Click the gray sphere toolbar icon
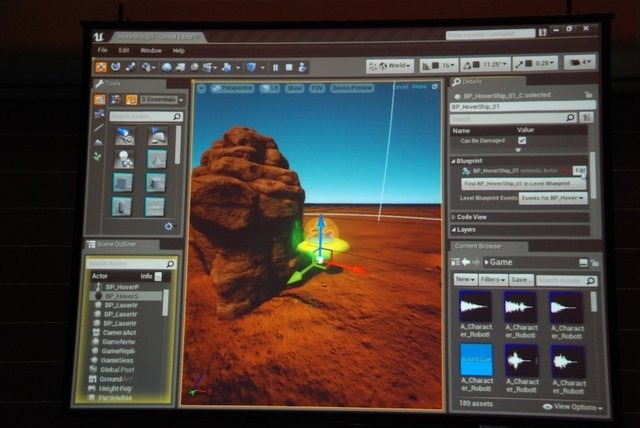The width and height of the screenshot is (640, 428). (195, 67)
